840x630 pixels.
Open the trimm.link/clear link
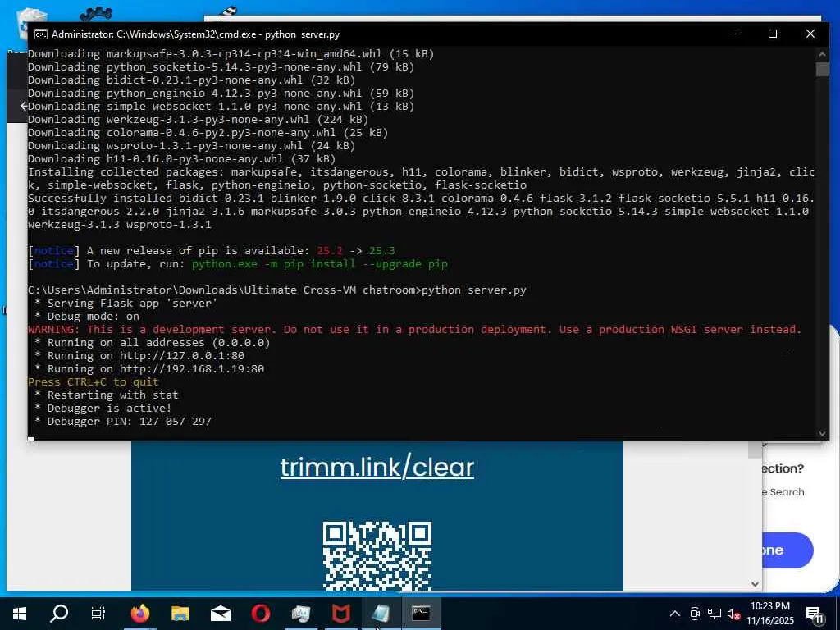[377, 467]
